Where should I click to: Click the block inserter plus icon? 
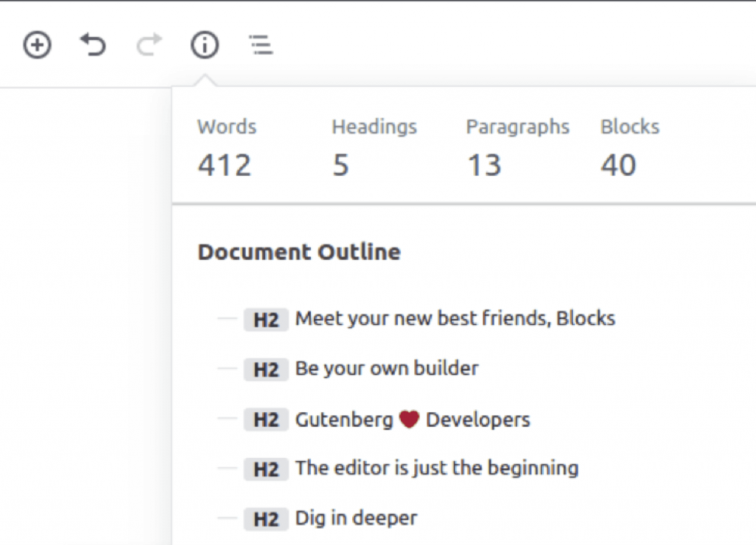[36, 45]
